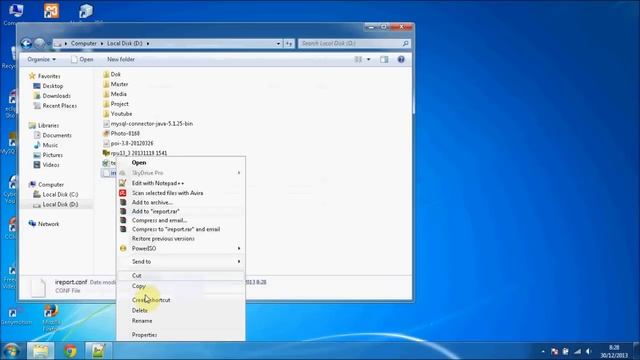This screenshot has width=640, height=360.
Task: Open the view options dropdown arrow
Action: tap(368, 60)
